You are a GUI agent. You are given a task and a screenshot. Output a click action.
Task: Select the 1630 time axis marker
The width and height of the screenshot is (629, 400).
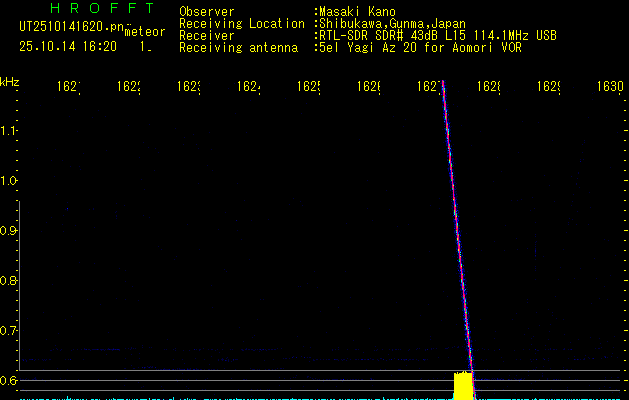pyautogui.click(x=609, y=87)
